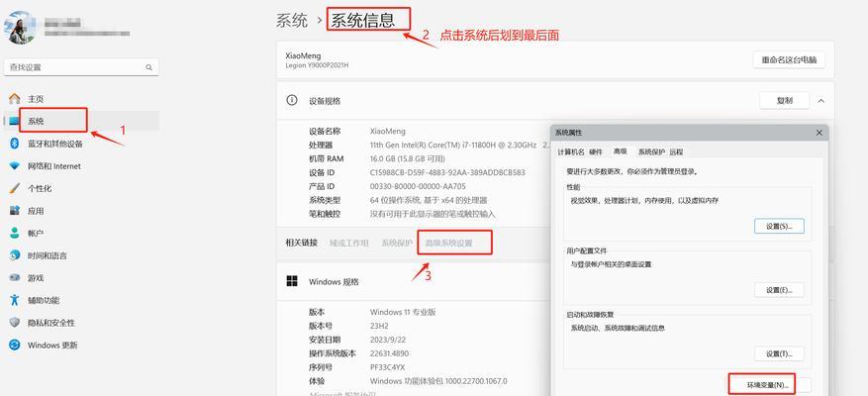Select the System (系统) monitor icon
The image size is (868, 396).
[14, 122]
